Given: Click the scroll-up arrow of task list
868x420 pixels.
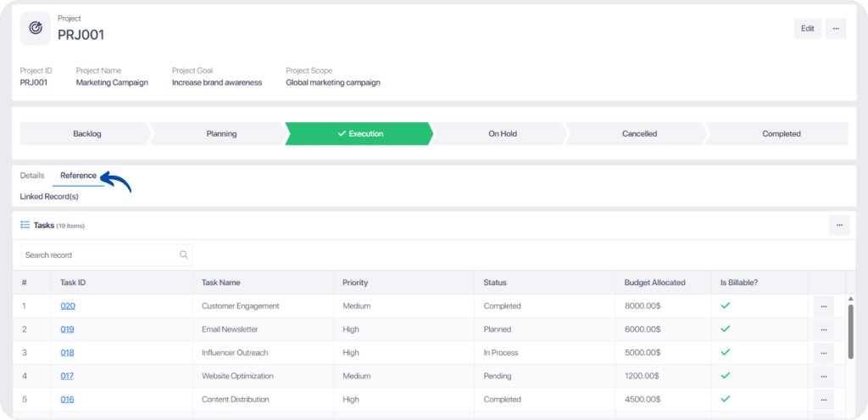Looking at the screenshot, I should (851, 300).
